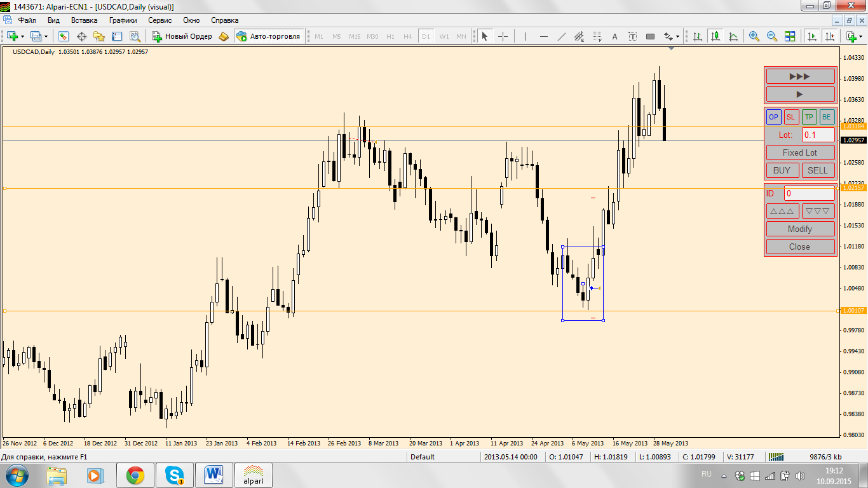Click the New Chart toolbar icon
The image size is (868, 488).
(x=12, y=36)
